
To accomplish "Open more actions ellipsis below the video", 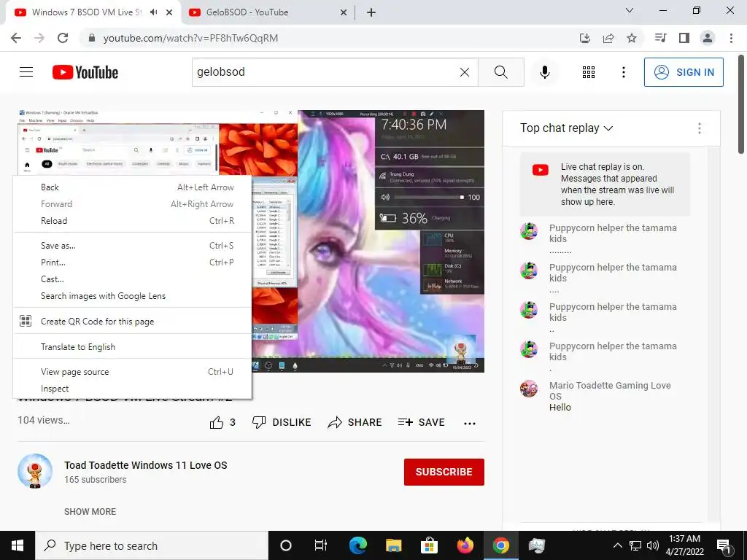I will point(470,424).
